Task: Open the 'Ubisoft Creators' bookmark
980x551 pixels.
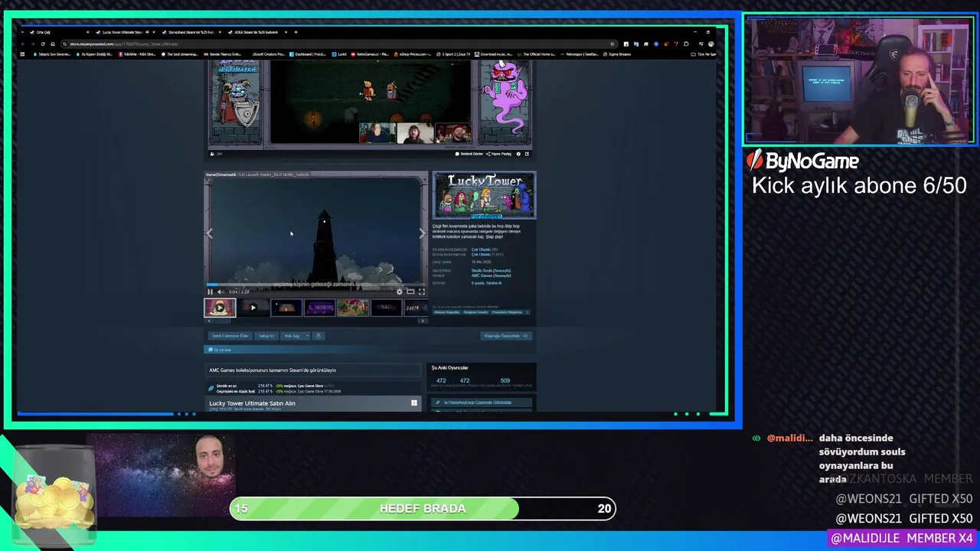Action: [x=268, y=54]
